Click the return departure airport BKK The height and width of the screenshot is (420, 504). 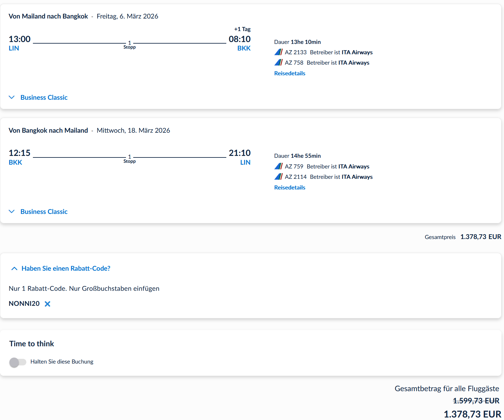click(15, 162)
